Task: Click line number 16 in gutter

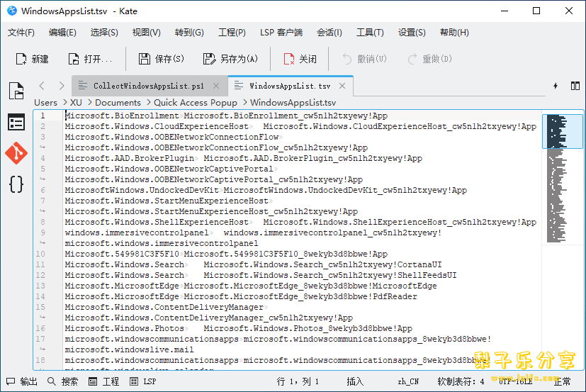Action: (x=40, y=328)
